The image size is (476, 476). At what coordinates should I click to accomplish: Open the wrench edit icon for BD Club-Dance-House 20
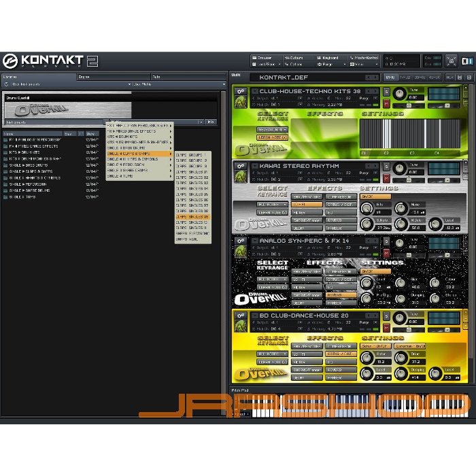pyautogui.click(x=241, y=316)
